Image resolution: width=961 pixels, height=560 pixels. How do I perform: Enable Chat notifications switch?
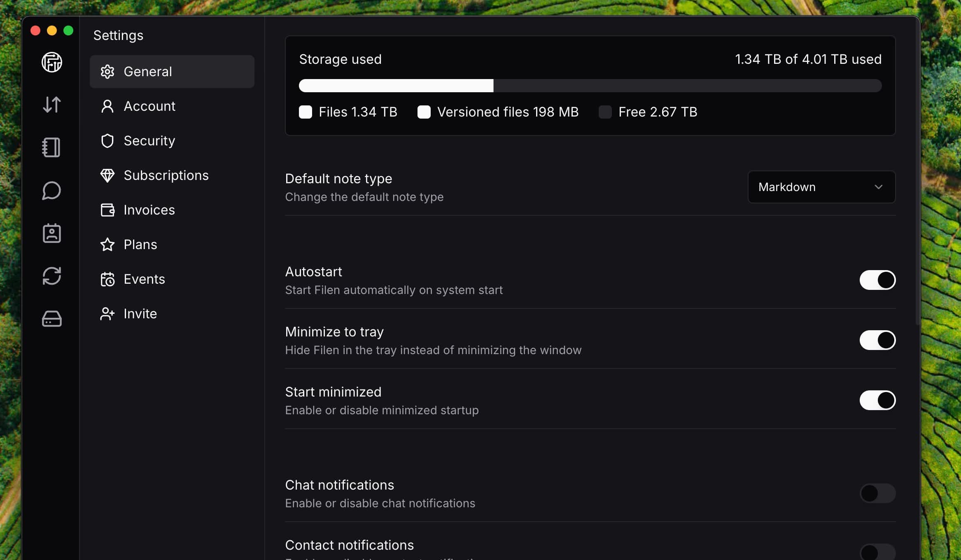[877, 493]
